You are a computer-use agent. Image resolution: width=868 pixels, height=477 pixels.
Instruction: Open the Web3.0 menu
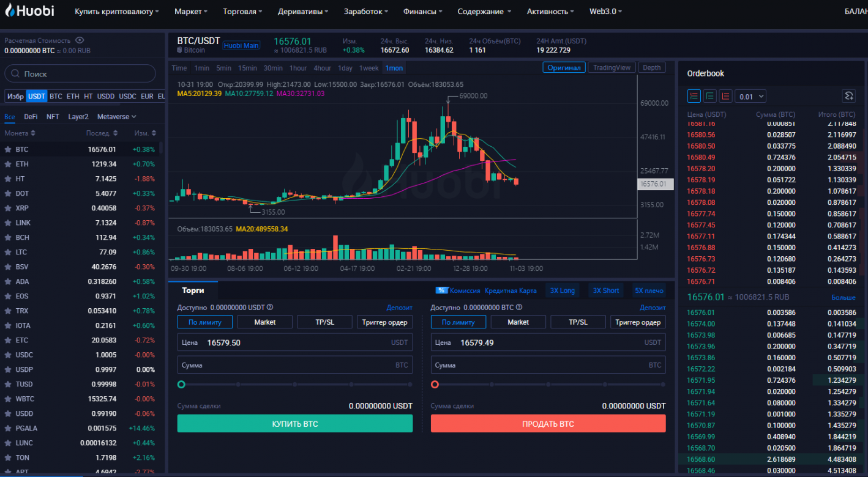[606, 12]
